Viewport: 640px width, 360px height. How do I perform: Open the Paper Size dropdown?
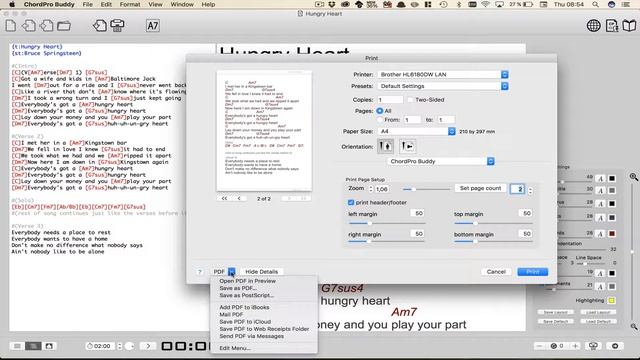(416, 131)
